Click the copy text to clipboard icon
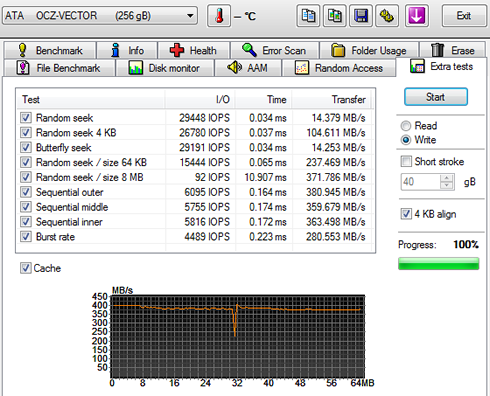The image size is (490, 396). pyautogui.click(x=308, y=16)
